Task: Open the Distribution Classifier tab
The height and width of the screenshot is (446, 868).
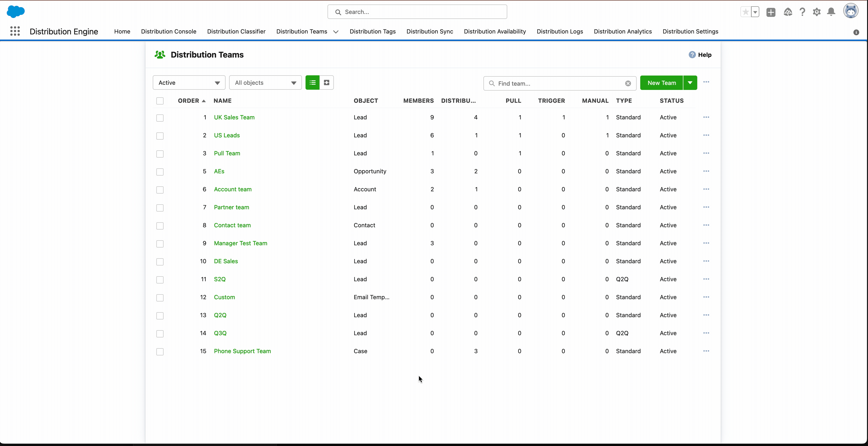Action: pyautogui.click(x=236, y=31)
